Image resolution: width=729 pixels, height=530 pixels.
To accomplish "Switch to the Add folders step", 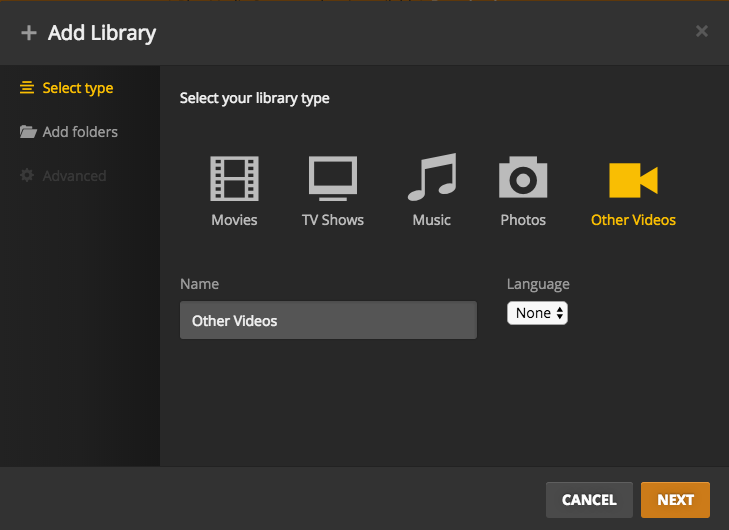I will click(x=80, y=132).
